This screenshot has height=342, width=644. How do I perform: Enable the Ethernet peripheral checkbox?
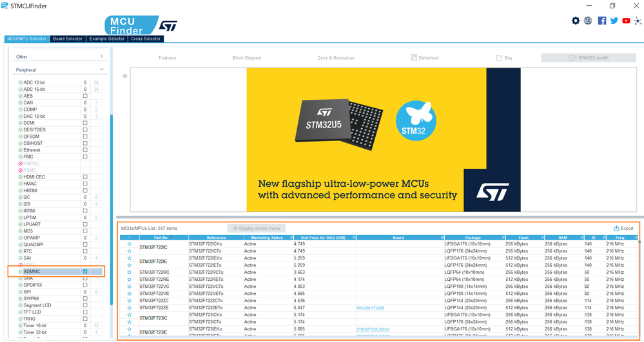(x=85, y=150)
